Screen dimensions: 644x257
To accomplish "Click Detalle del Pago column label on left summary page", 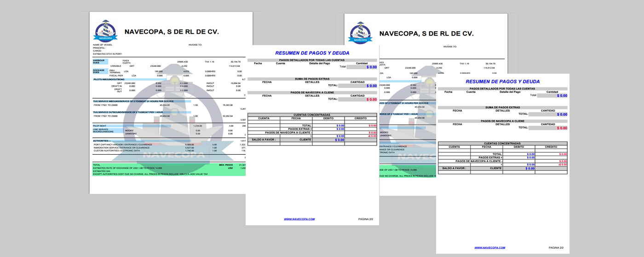I will (319, 63).
